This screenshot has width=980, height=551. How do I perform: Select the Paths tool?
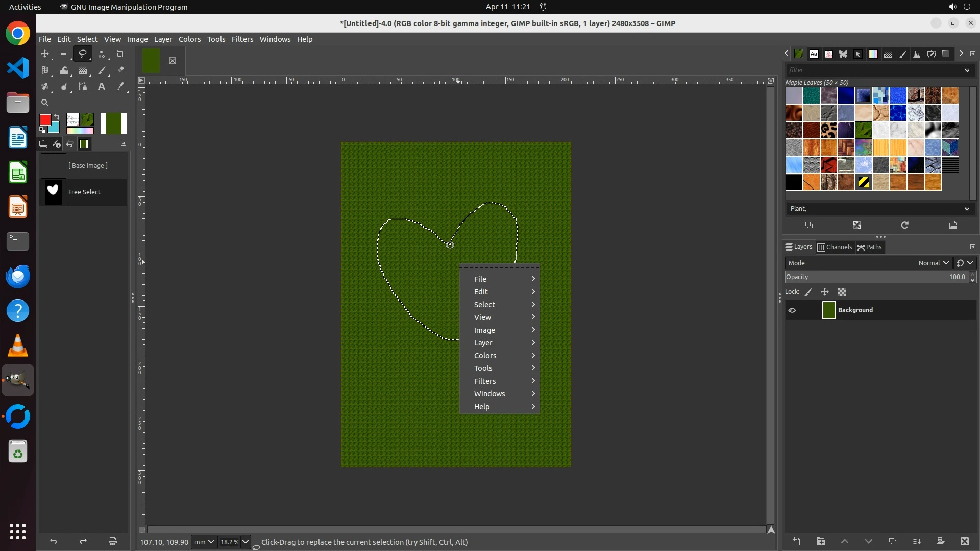(83, 87)
